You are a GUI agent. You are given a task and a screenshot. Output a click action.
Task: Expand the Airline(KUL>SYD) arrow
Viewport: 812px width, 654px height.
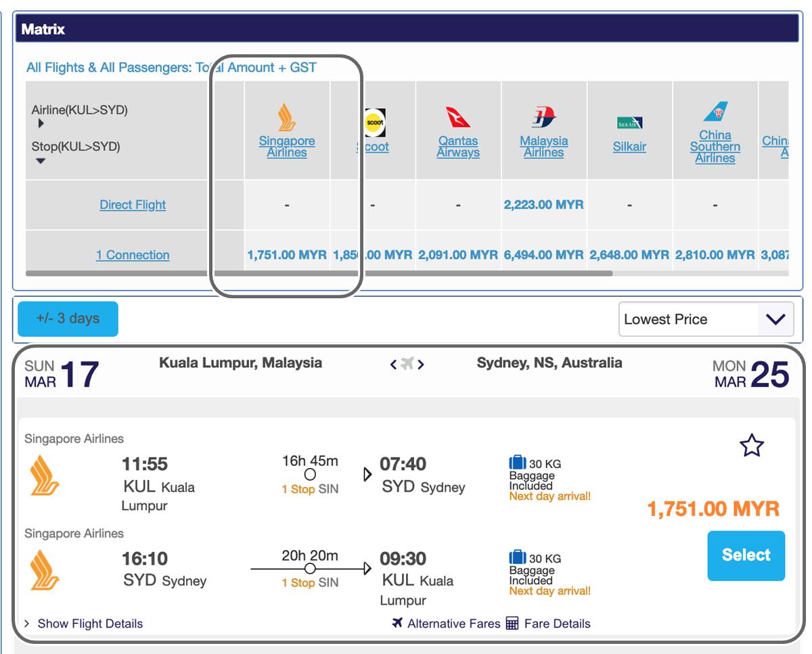41,124
